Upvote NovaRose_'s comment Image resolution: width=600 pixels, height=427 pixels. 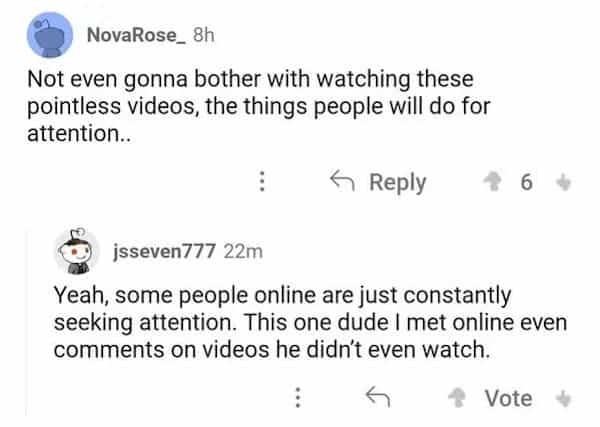(493, 182)
